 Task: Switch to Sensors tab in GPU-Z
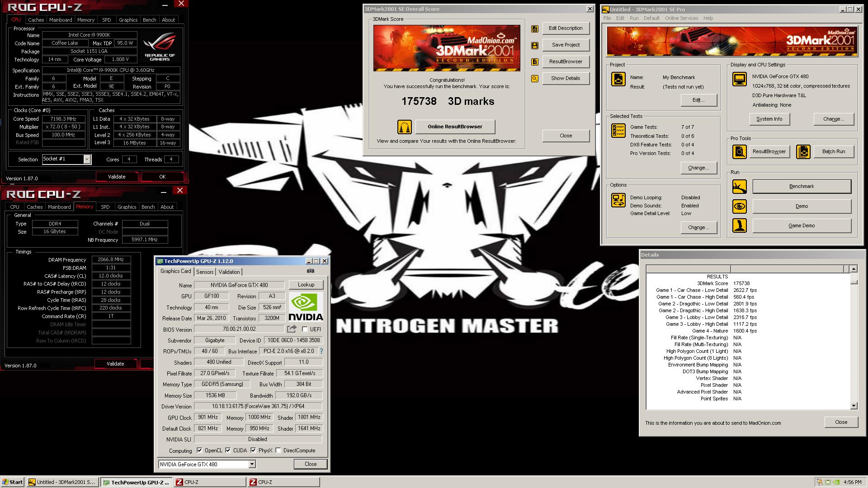click(x=205, y=272)
